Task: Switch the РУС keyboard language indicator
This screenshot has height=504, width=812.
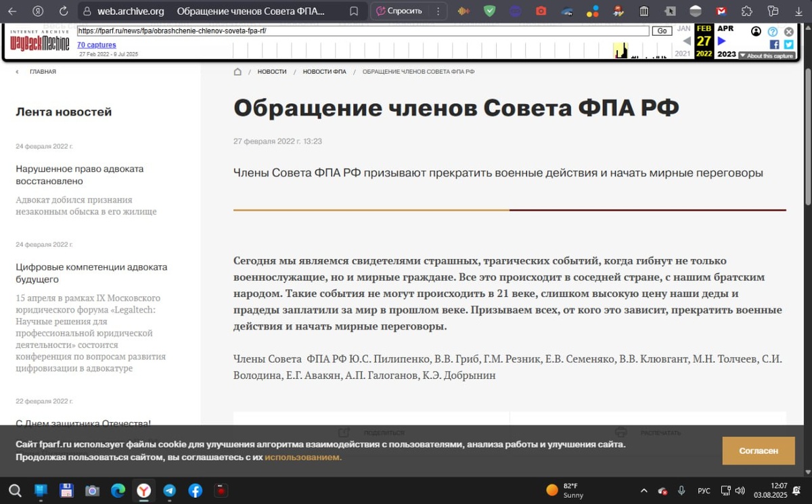Action: pos(704,490)
